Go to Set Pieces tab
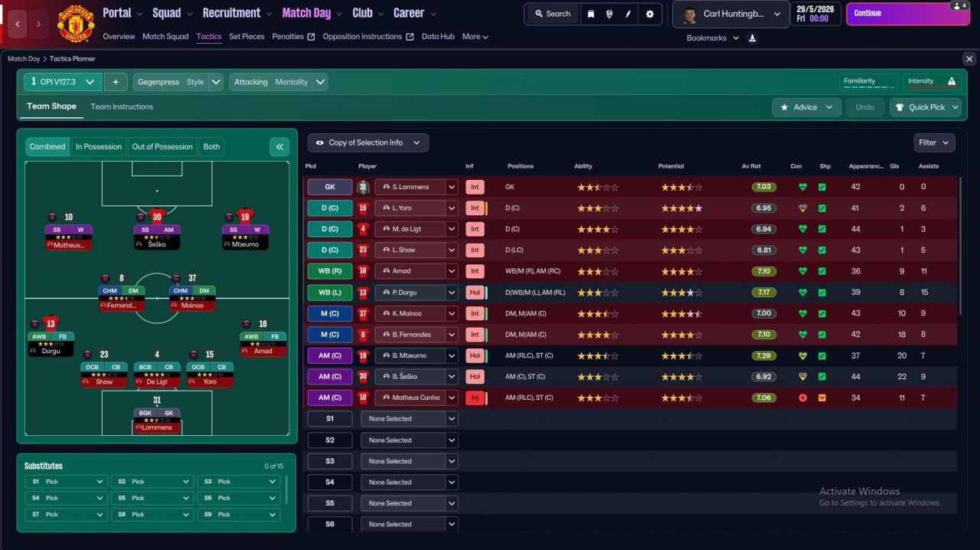The height and width of the screenshot is (550, 980). [x=247, y=36]
